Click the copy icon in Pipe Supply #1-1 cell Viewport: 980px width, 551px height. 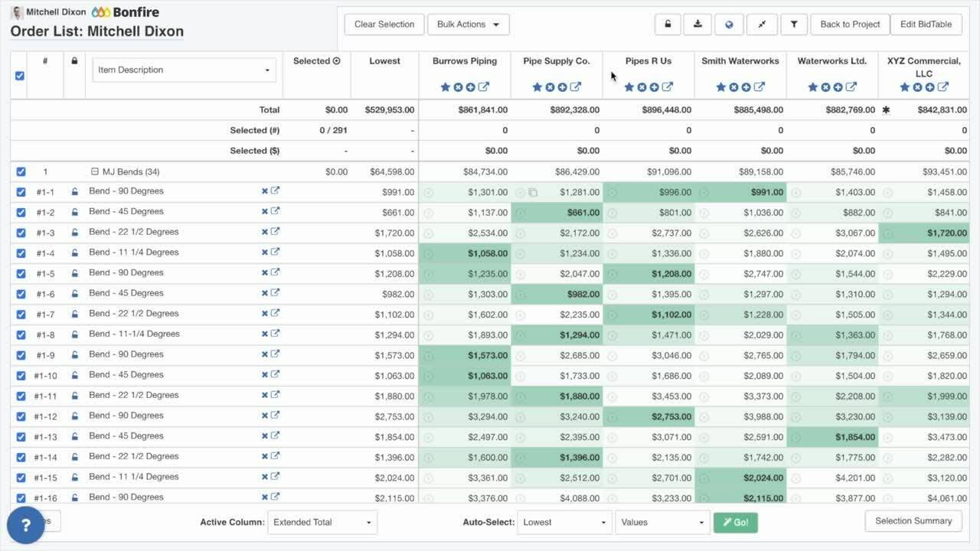tap(533, 193)
